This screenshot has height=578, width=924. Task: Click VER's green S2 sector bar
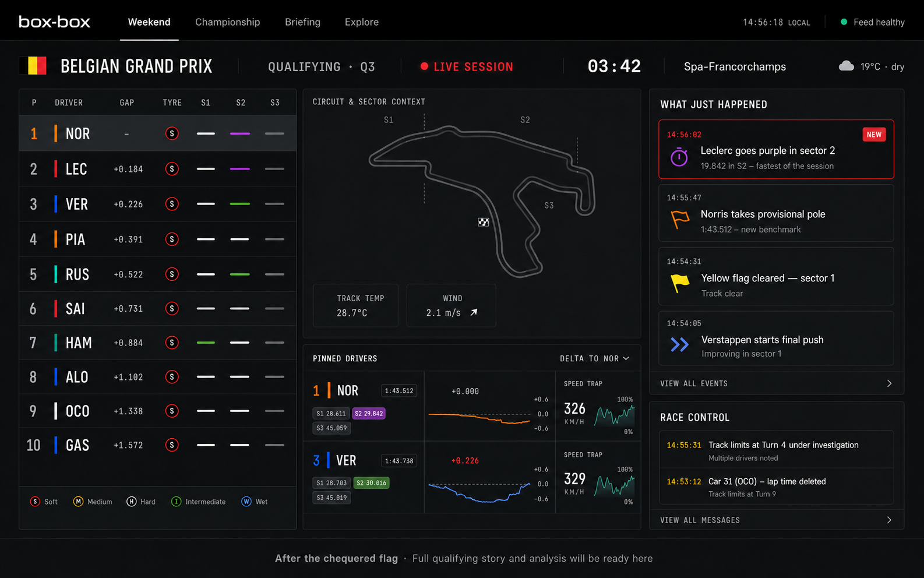point(239,204)
